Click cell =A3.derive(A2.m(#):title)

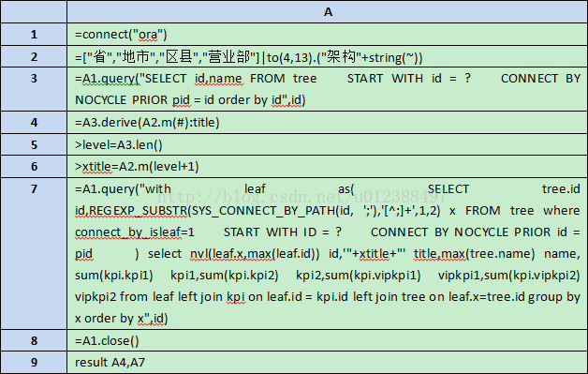pos(328,123)
